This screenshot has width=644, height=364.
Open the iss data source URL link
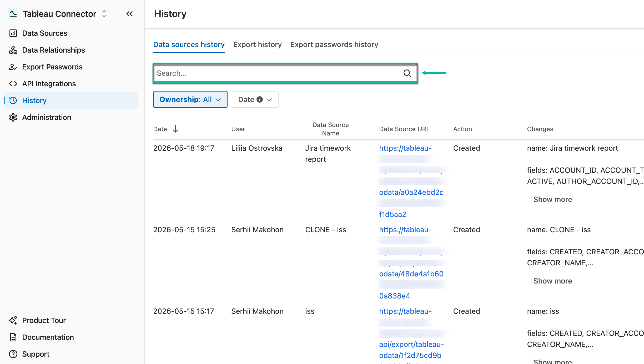(x=411, y=335)
